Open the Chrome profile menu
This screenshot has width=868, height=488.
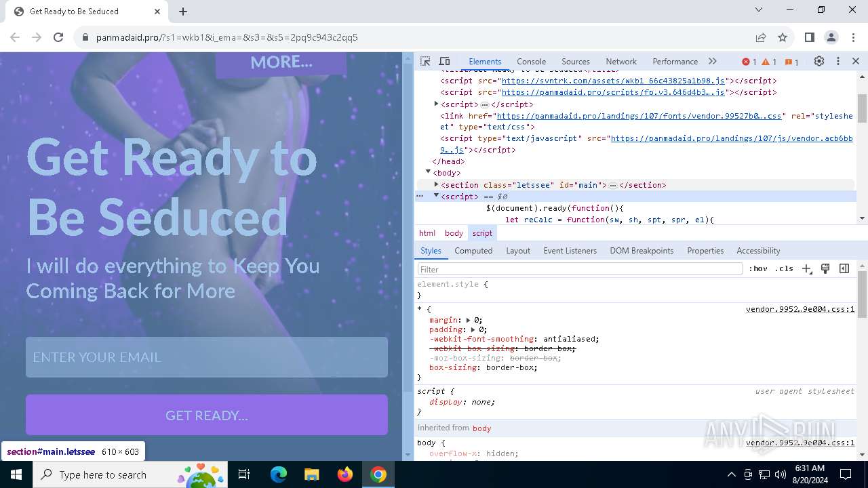(831, 37)
